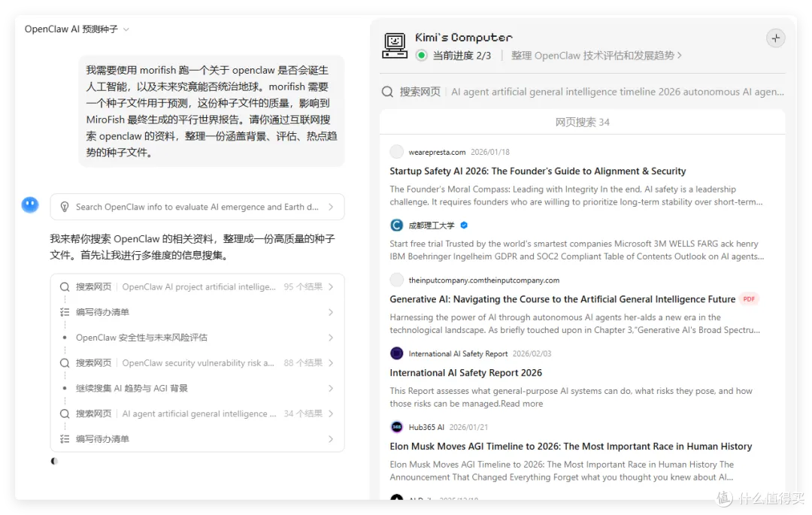Expand the last 编写待办清单 row chevron
Screen dimensions: 812x515
tap(330, 439)
